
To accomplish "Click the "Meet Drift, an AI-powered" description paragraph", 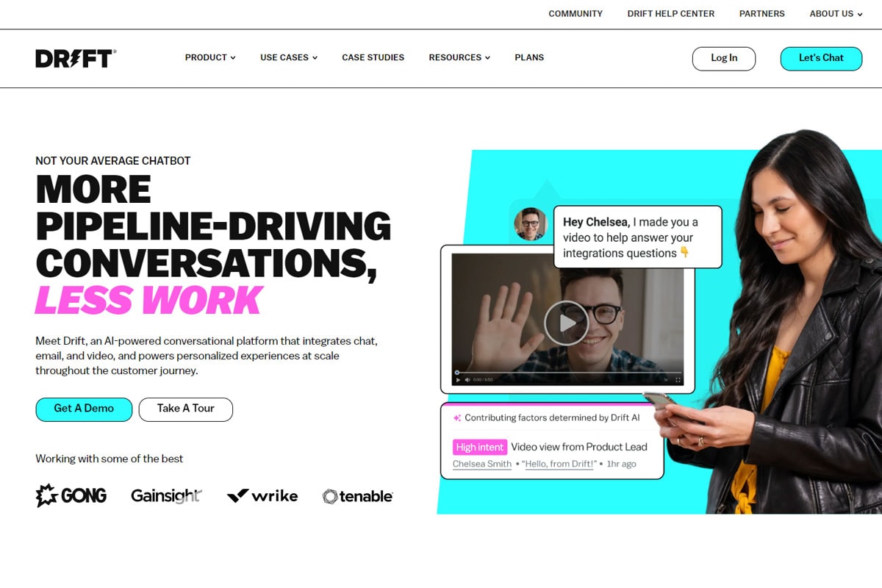I will tap(207, 356).
